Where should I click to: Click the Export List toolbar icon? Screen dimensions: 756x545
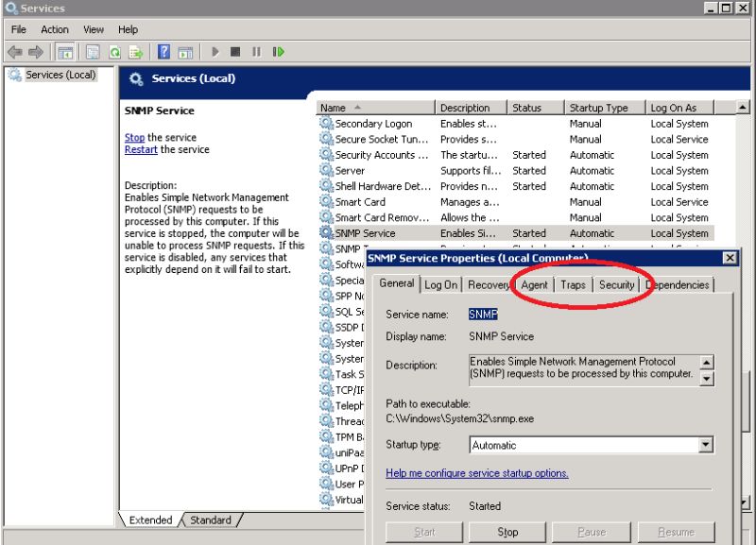(137, 52)
